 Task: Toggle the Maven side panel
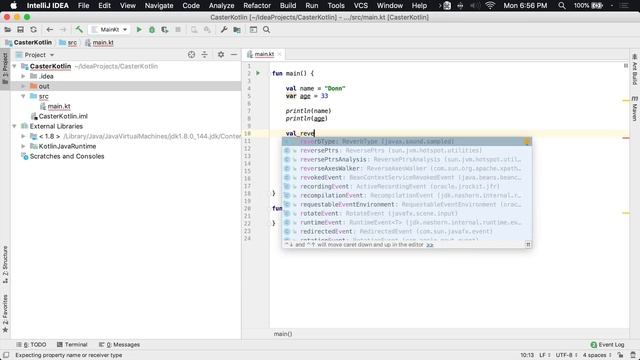(635, 109)
